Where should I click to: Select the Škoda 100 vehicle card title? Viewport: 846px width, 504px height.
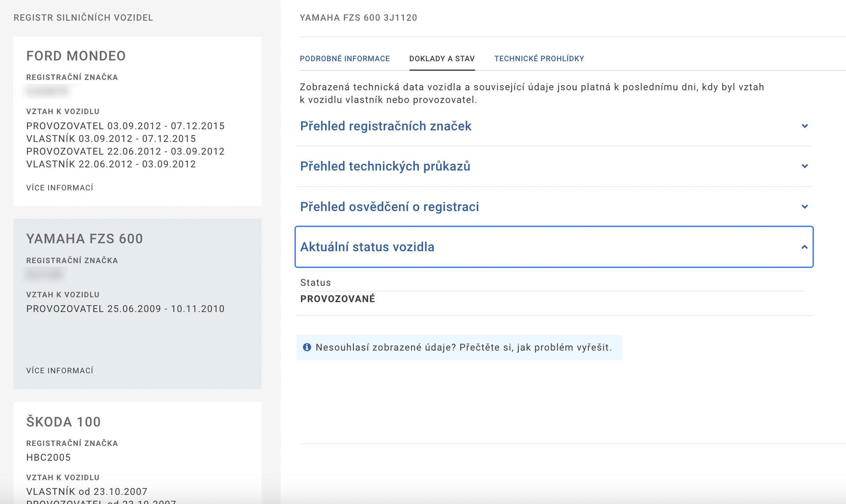pyautogui.click(x=63, y=422)
